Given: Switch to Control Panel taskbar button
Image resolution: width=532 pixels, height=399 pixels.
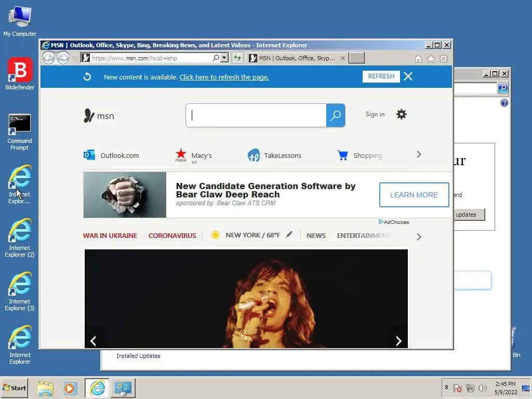Looking at the screenshot, I should tap(123, 388).
